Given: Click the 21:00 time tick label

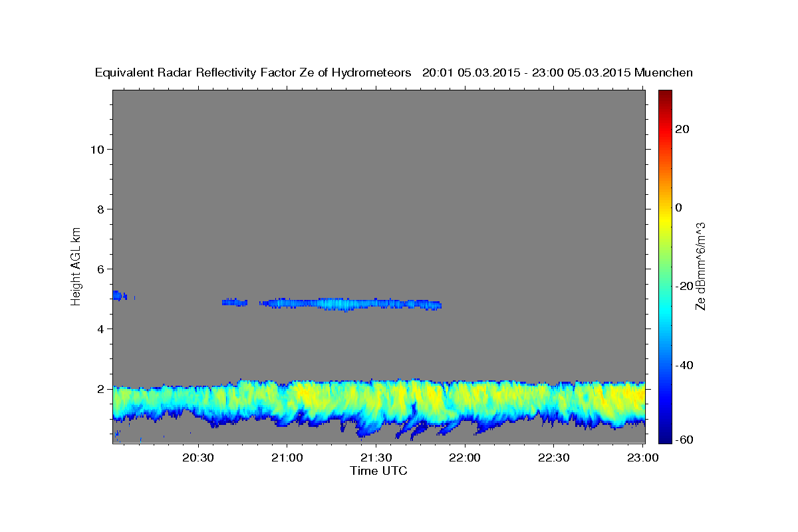Looking at the screenshot, I should [287, 458].
